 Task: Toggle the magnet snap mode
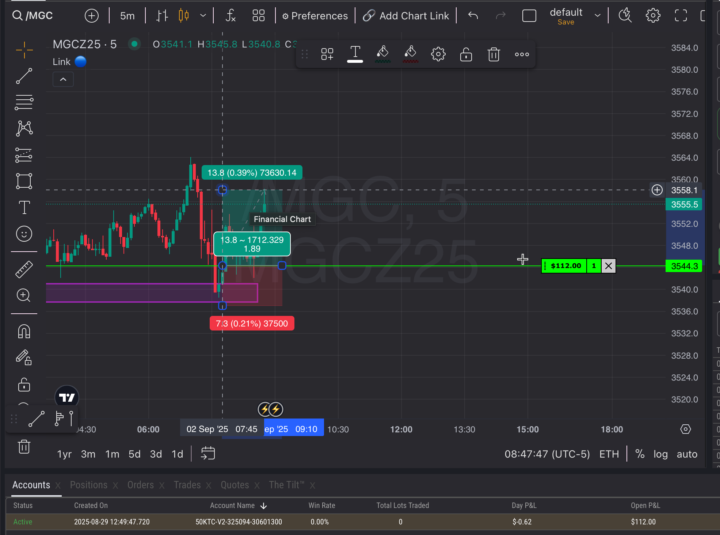click(x=24, y=332)
